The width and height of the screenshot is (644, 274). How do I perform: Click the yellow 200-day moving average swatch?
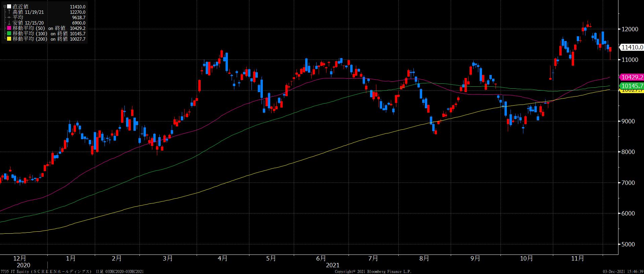(x=9, y=39)
